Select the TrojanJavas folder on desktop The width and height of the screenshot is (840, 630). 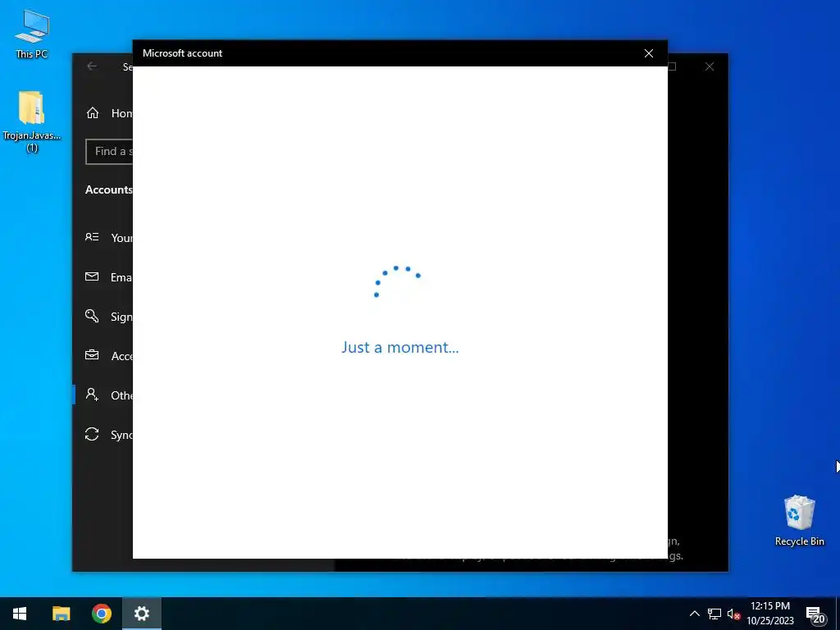tap(32, 121)
